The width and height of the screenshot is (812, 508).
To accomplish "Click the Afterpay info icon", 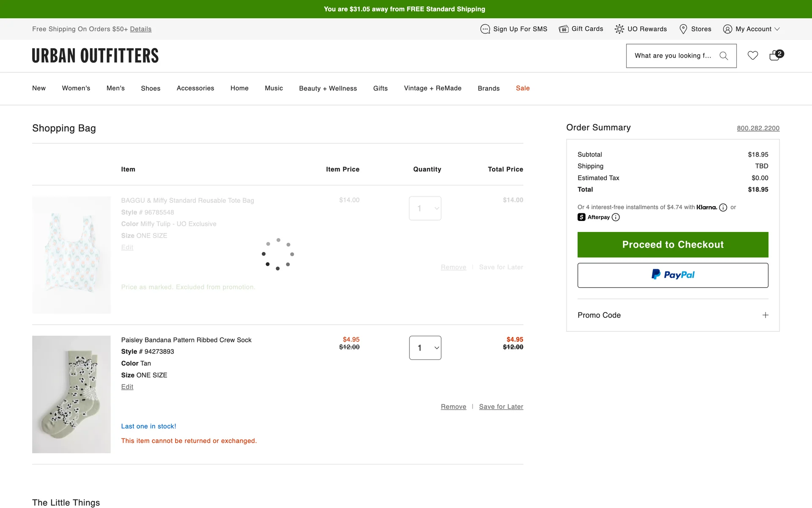I will pyautogui.click(x=616, y=217).
